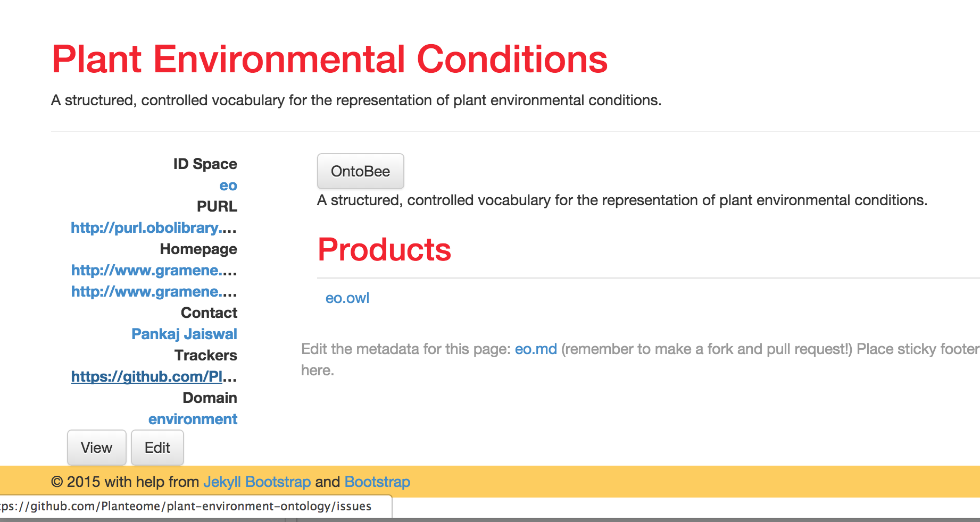Click the subtitle description under the title

click(x=356, y=100)
